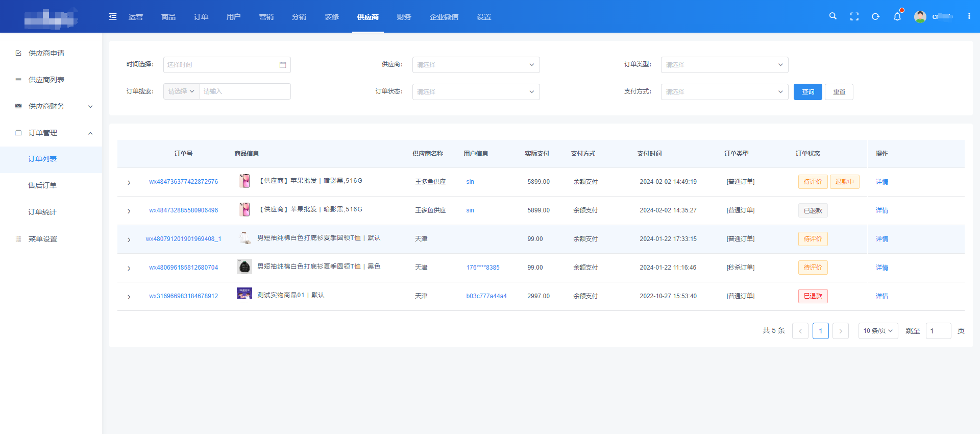Viewport: 980px width, 434px height.
Task: Collapse the 订单管理 sidebar submenu
Action: point(90,133)
